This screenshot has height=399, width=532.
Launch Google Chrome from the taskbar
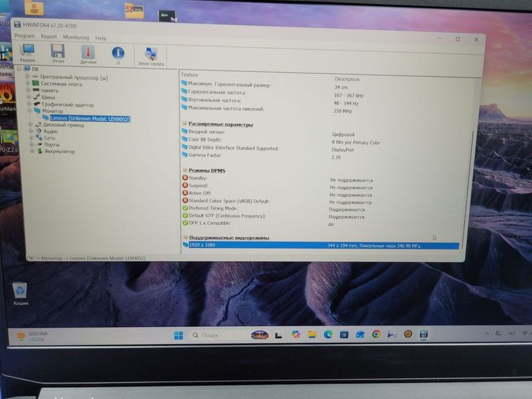[376, 334]
